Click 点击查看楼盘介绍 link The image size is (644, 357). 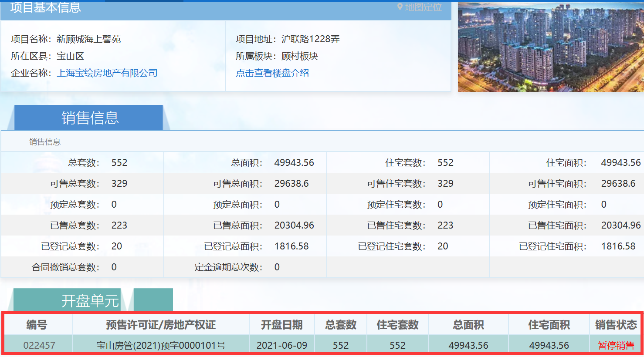tap(272, 73)
